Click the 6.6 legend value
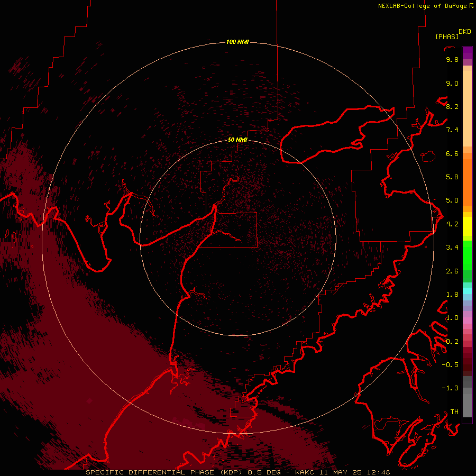Screen dimensions: 476x476 click(452, 153)
